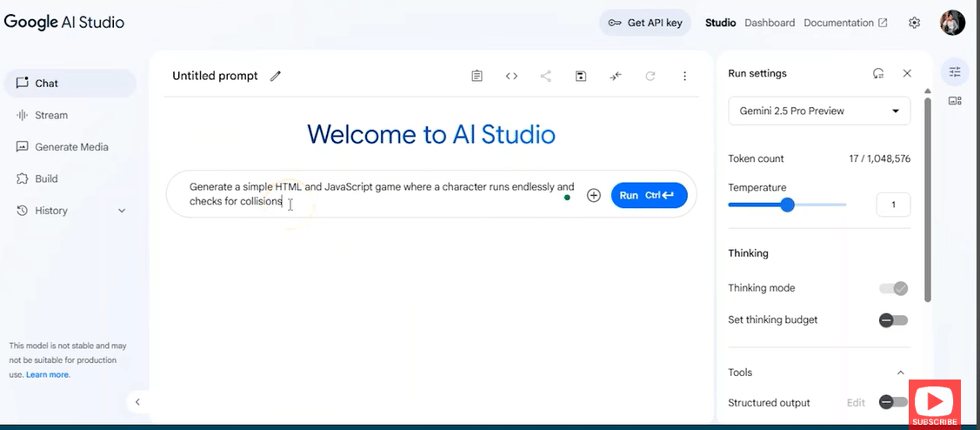This screenshot has width=980, height=430.
Task: Disable the Thinking mode toggle
Action: (893, 288)
